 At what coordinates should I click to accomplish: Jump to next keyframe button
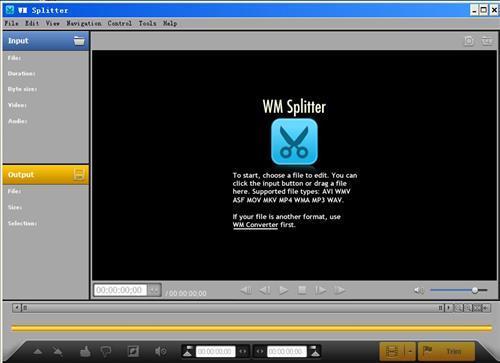click(x=339, y=290)
